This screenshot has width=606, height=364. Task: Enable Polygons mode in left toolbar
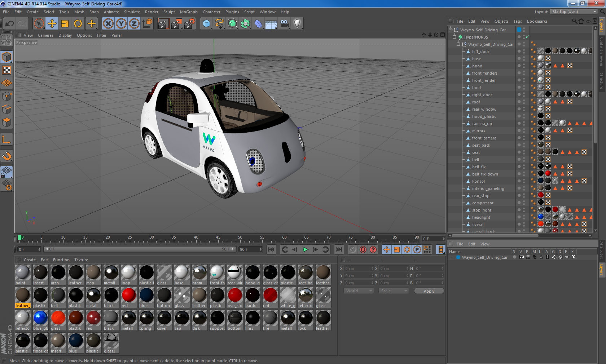click(x=6, y=122)
